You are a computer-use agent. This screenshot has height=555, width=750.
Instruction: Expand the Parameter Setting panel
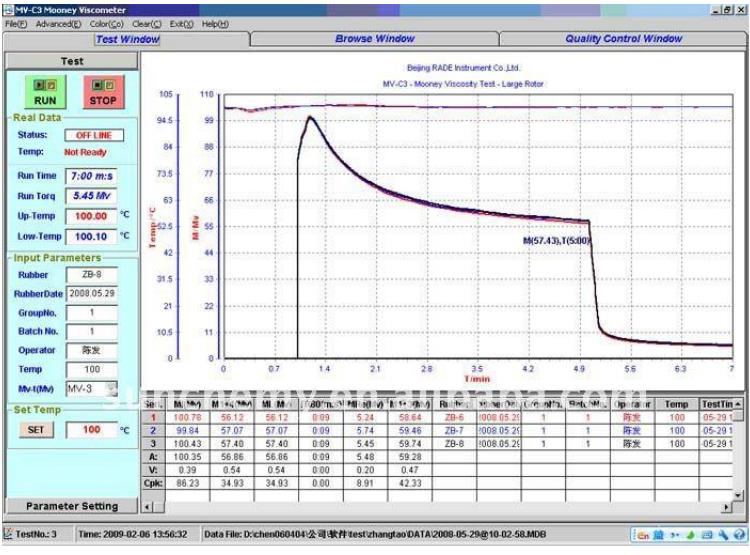[x=71, y=506]
